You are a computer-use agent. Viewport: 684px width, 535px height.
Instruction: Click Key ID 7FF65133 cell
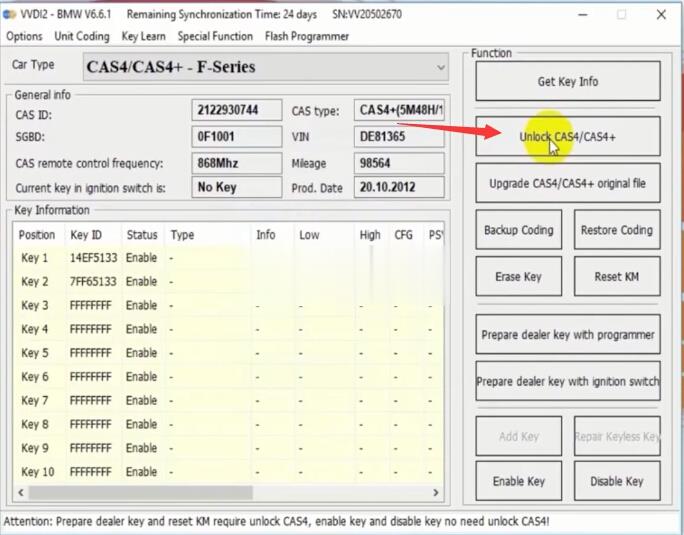point(93,281)
